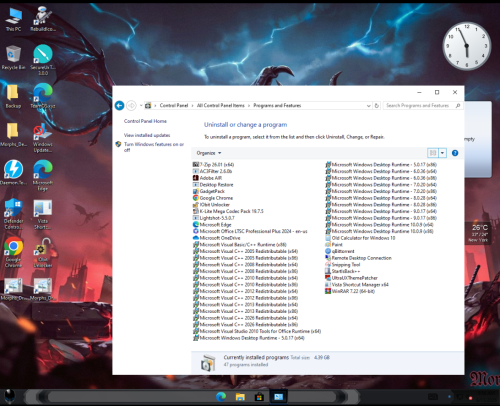Go to All Control Panel Items breadcrumb
The image size is (500, 406).
[x=221, y=105]
